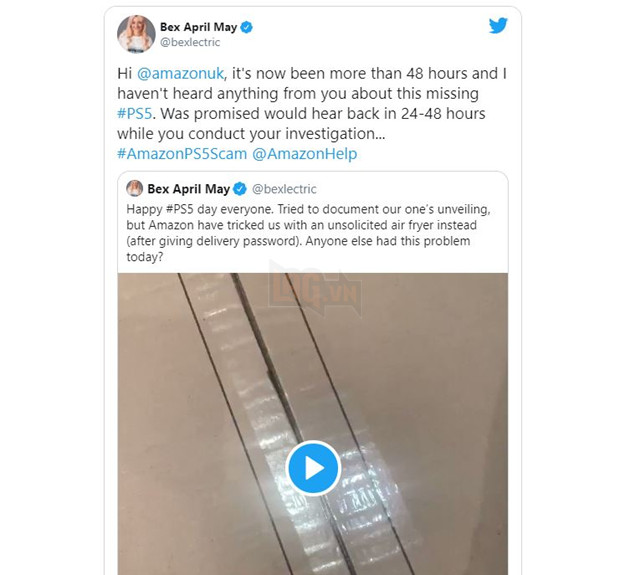Open the #AmazonPS5Scam hashtag
Viewport: 630px width, 575px height.
tap(182, 154)
